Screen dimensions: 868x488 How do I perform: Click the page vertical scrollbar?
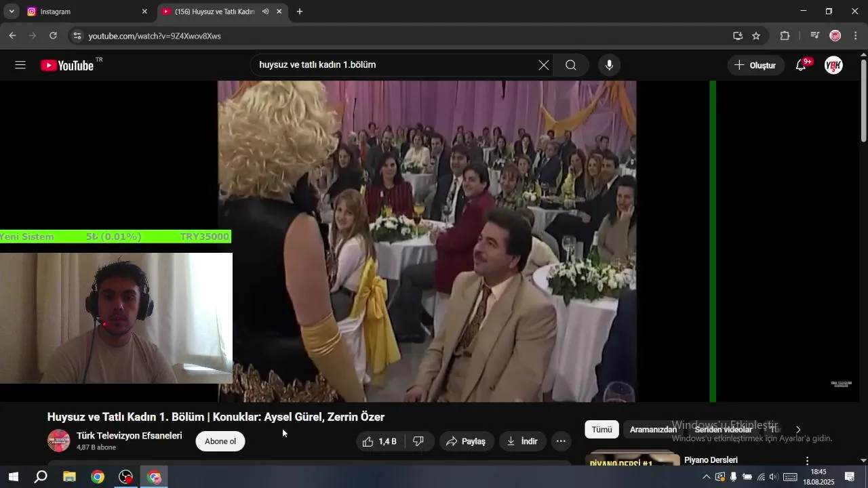pyautogui.click(x=863, y=102)
